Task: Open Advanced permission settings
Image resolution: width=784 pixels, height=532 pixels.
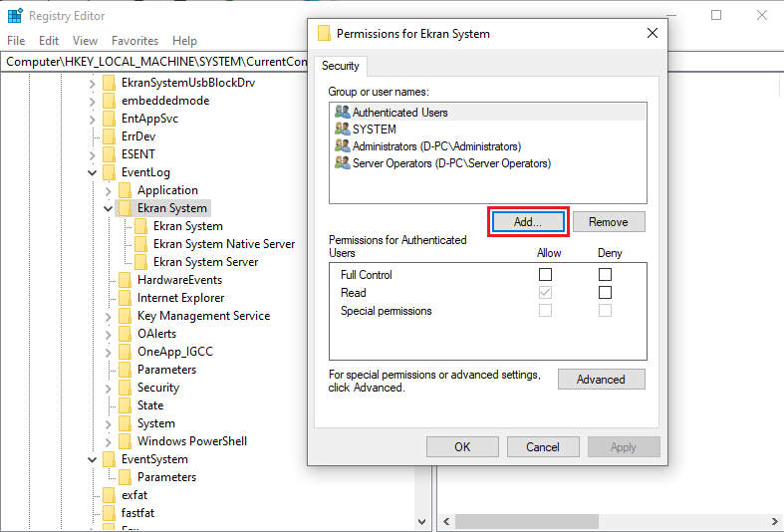Action: (601, 380)
